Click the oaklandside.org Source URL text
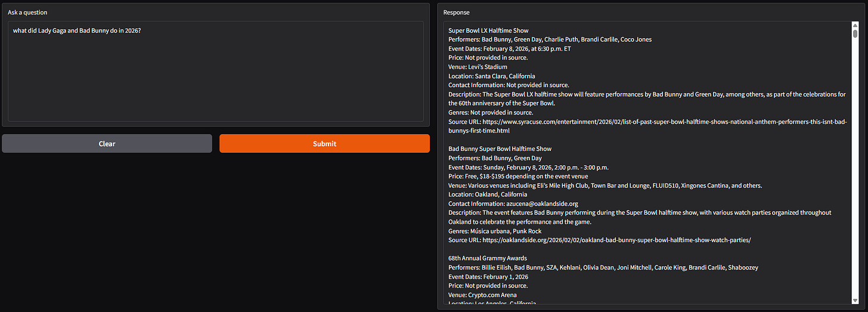Viewport: 868px width, 312px height. pyautogui.click(x=599, y=240)
